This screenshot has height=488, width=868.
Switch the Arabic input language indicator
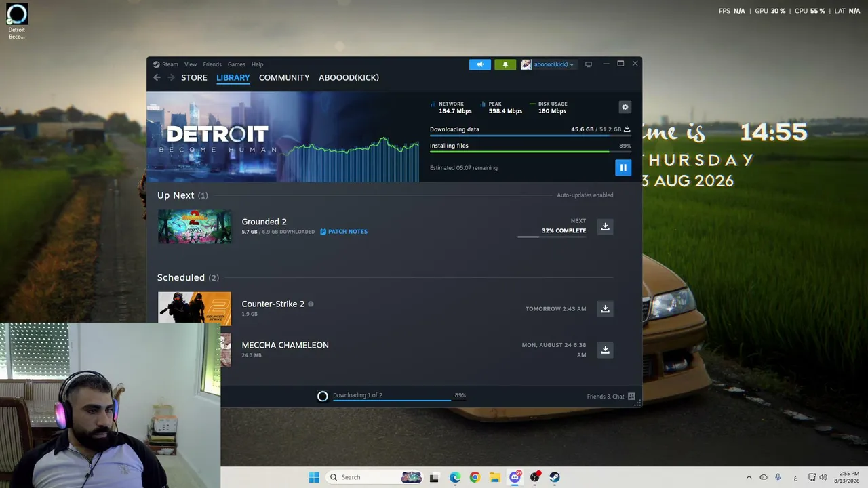point(795,477)
